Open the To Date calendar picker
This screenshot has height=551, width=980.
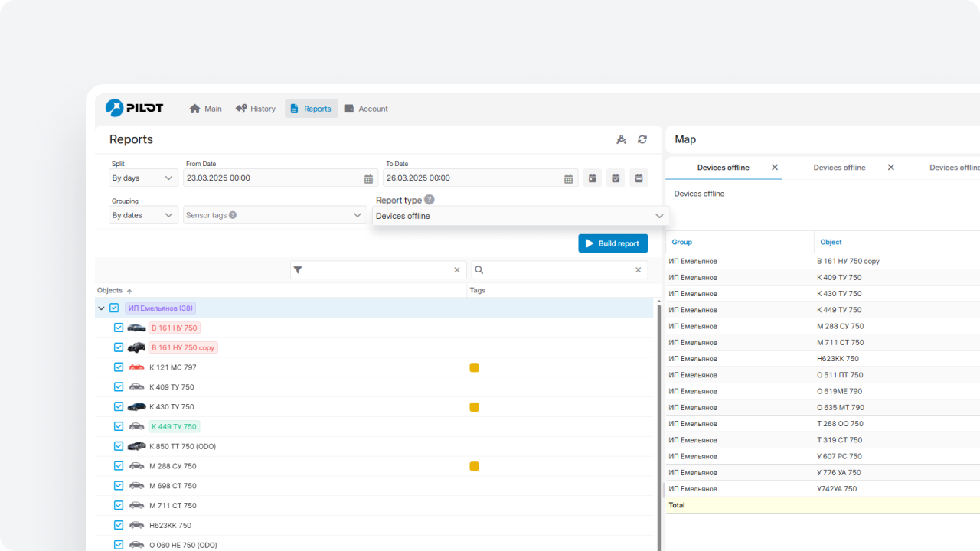tap(568, 178)
